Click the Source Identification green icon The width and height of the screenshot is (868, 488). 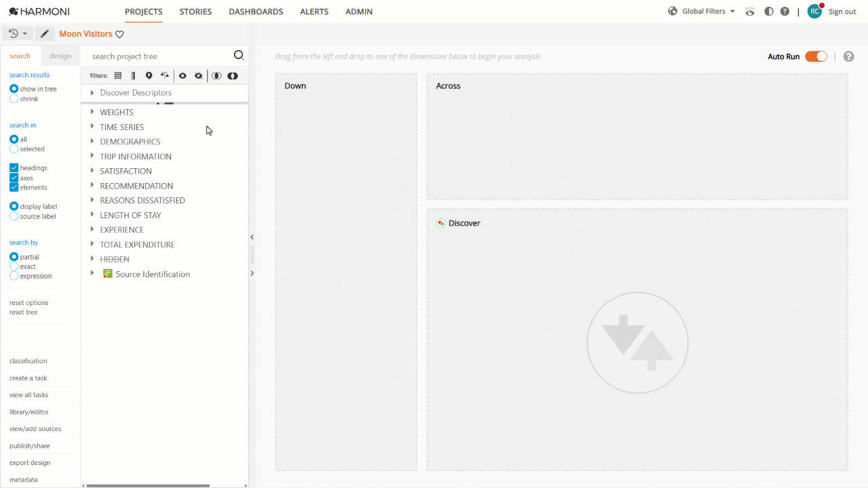pyautogui.click(x=108, y=274)
